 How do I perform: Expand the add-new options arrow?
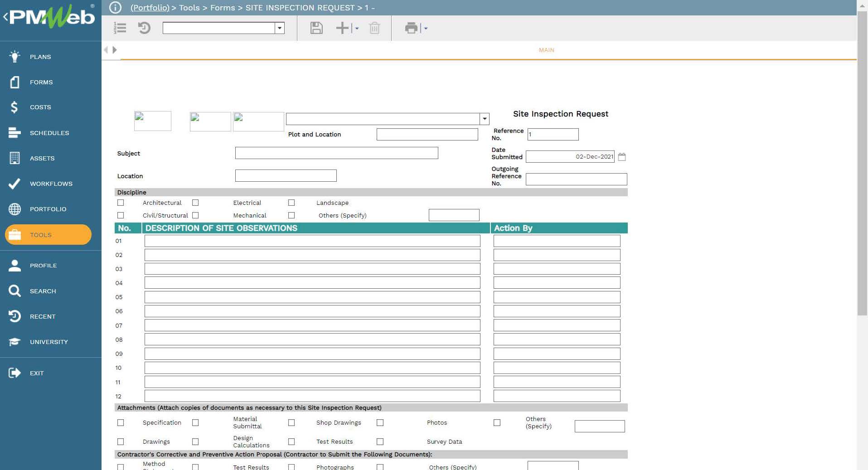357,29
